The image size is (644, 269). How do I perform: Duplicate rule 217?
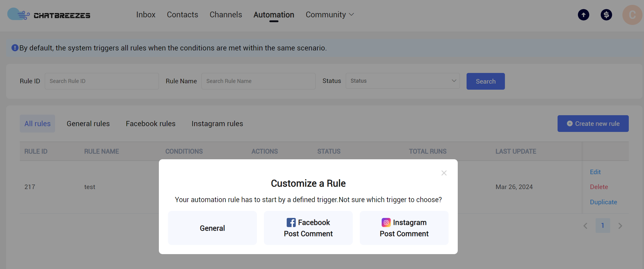coord(604,202)
